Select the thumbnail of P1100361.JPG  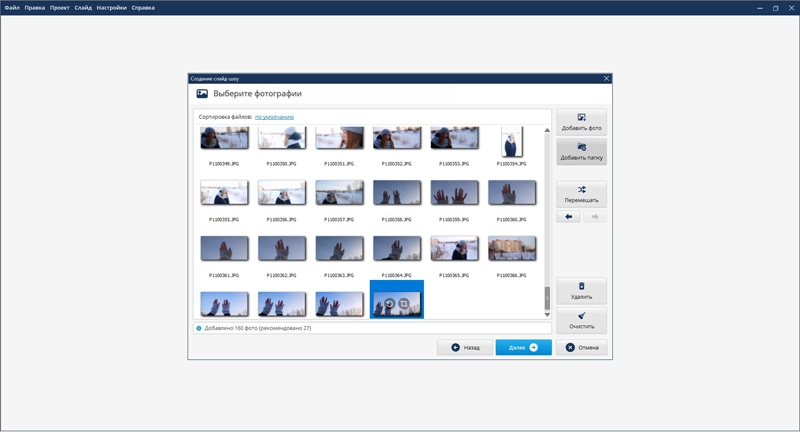pos(224,248)
